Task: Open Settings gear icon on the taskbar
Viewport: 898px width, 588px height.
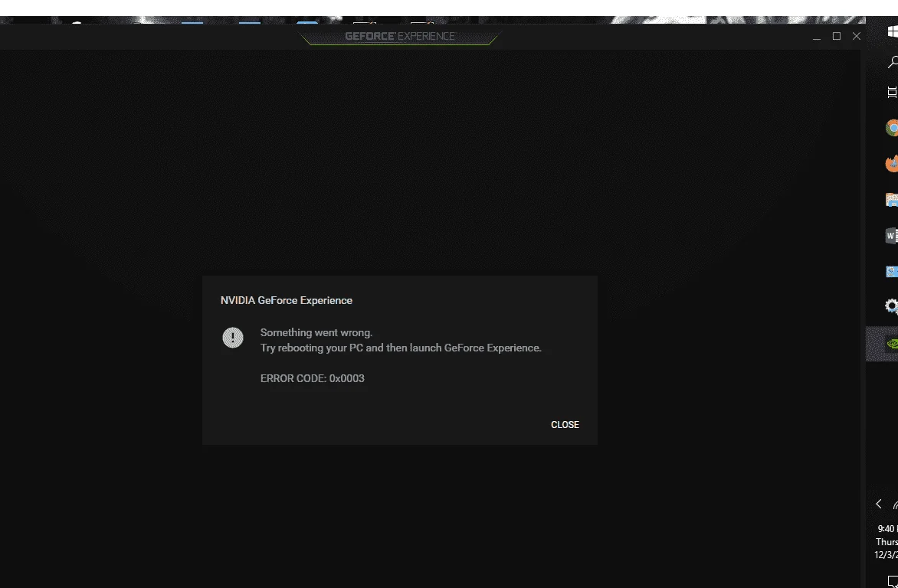Action: (892, 306)
